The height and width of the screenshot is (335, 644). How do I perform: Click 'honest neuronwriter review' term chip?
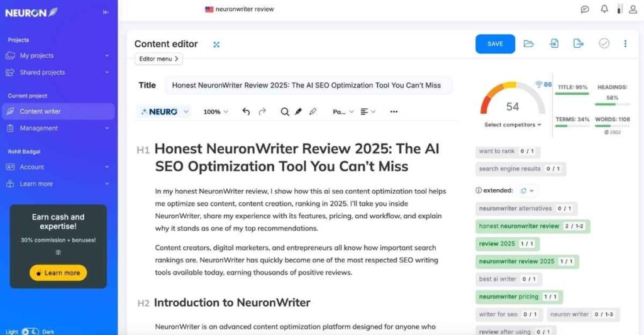[533, 226]
